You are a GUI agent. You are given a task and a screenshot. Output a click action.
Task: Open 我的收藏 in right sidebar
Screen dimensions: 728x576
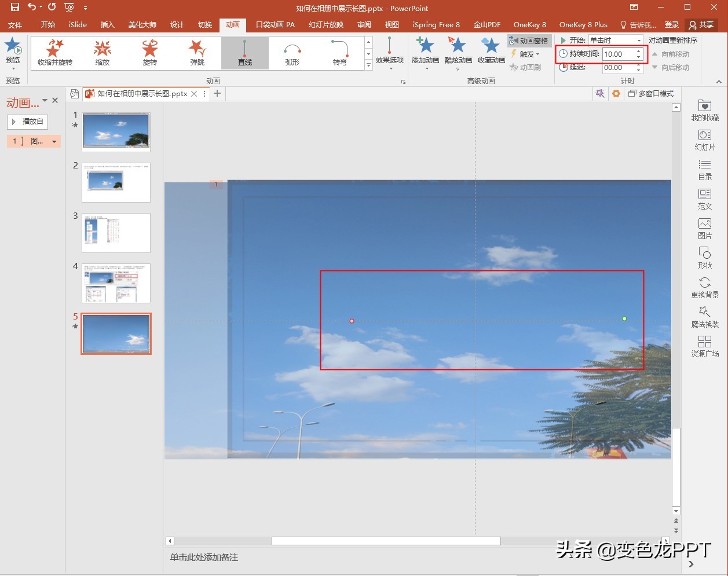pos(705,111)
